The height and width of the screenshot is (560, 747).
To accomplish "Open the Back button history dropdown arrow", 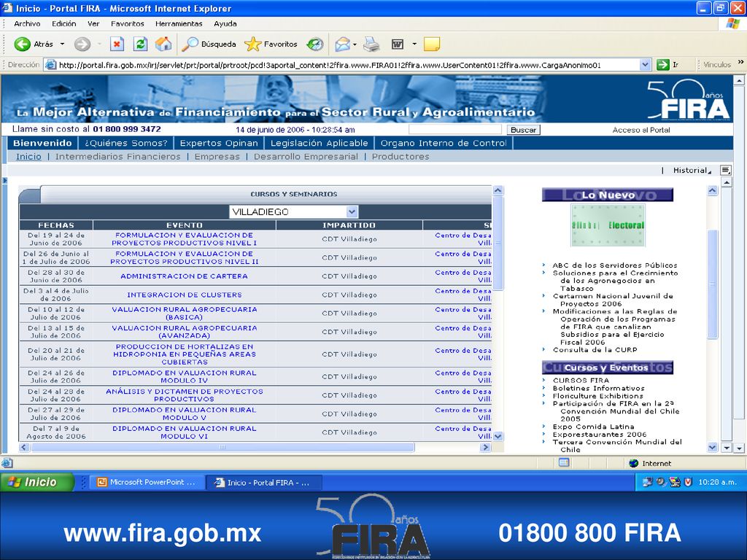I will (x=62, y=44).
